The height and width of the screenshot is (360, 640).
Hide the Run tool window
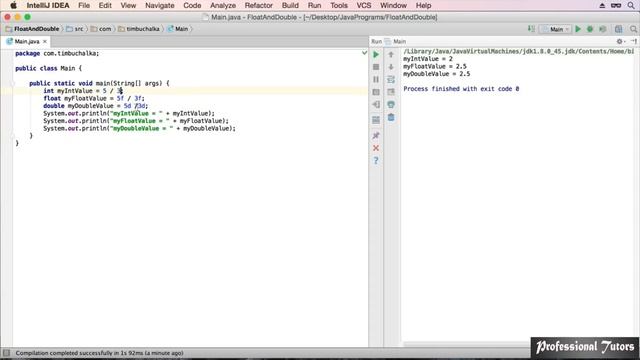click(x=633, y=41)
